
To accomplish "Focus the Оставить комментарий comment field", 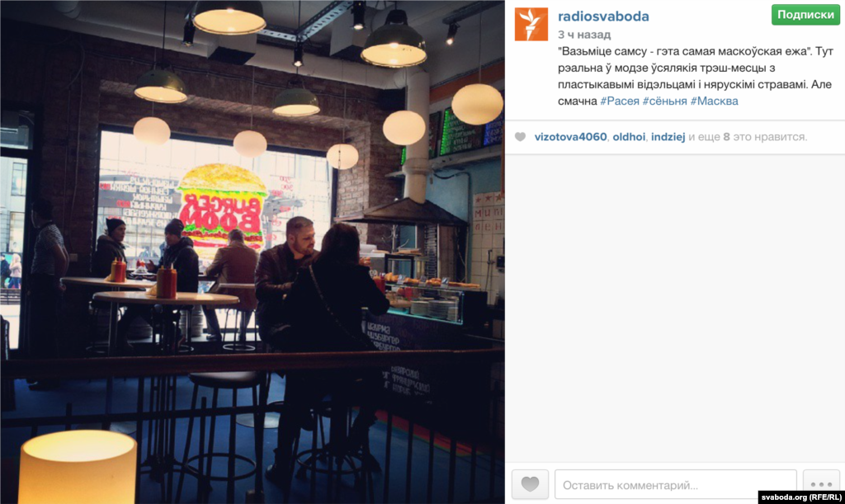I will [x=675, y=485].
